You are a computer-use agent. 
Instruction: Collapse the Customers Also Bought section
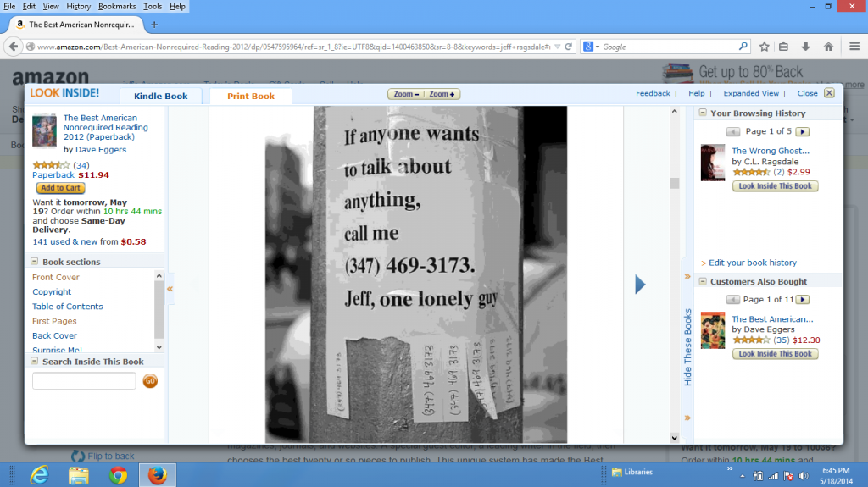coord(703,281)
